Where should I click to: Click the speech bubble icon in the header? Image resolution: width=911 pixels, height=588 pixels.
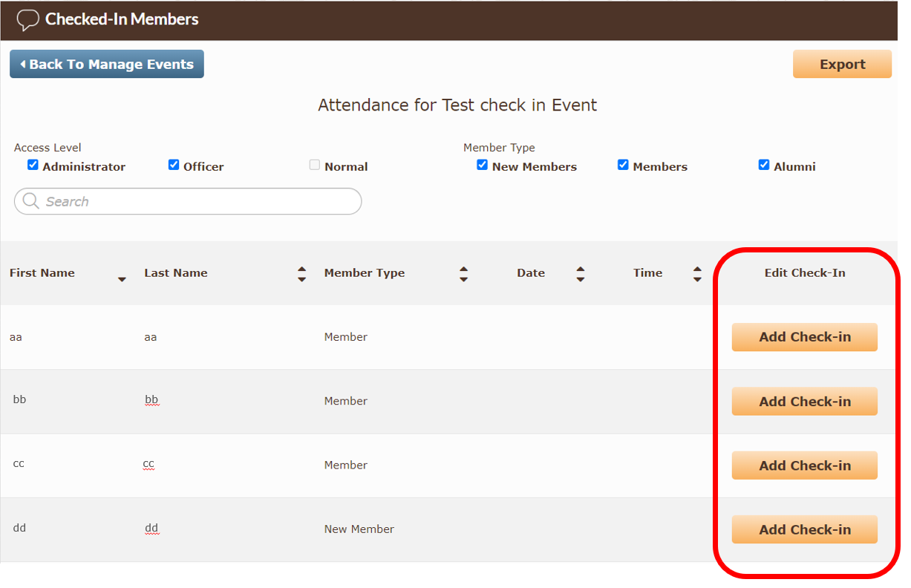tap(27, 20)
